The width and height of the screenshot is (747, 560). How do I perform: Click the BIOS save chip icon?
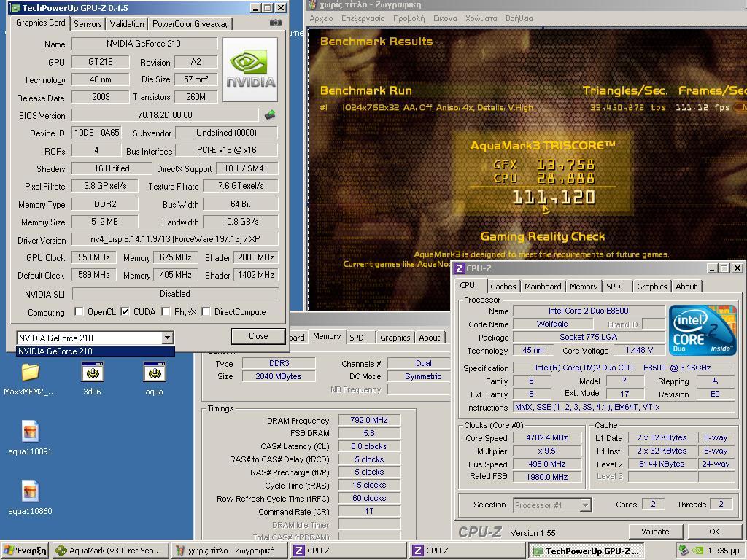tap(270, 114)
